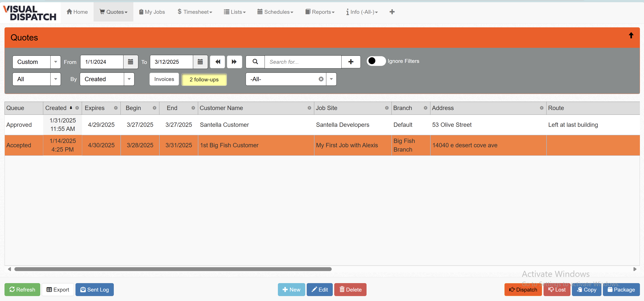Click the Invoices button
This screenshot has height=301, width=644.
(x=164, y=79)
